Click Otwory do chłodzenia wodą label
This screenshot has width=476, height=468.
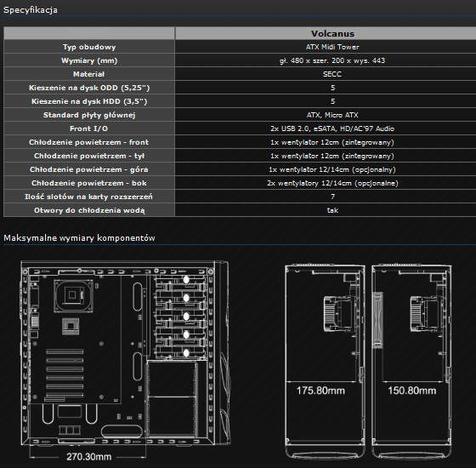(89, 210)
